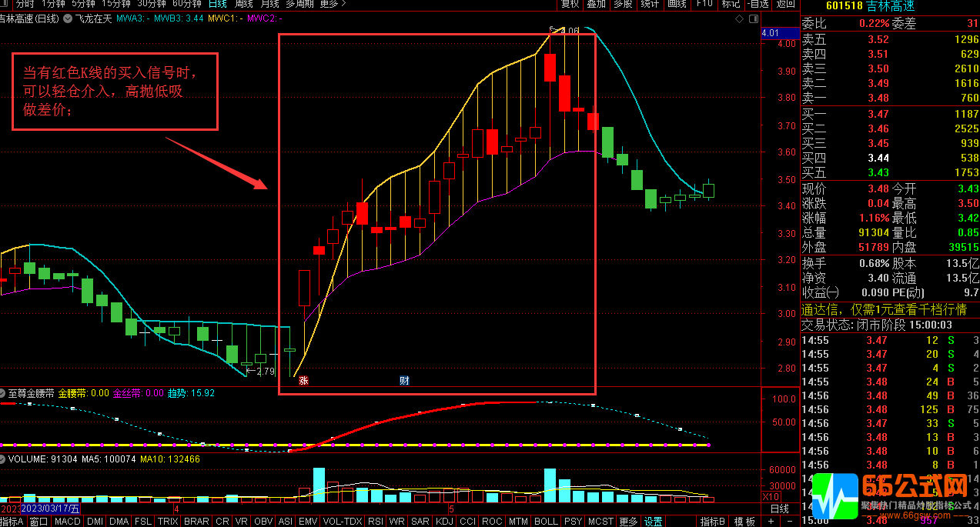This screenshot has height=527, width=980.
Task: Click the 复权 button
Action: 570,4
